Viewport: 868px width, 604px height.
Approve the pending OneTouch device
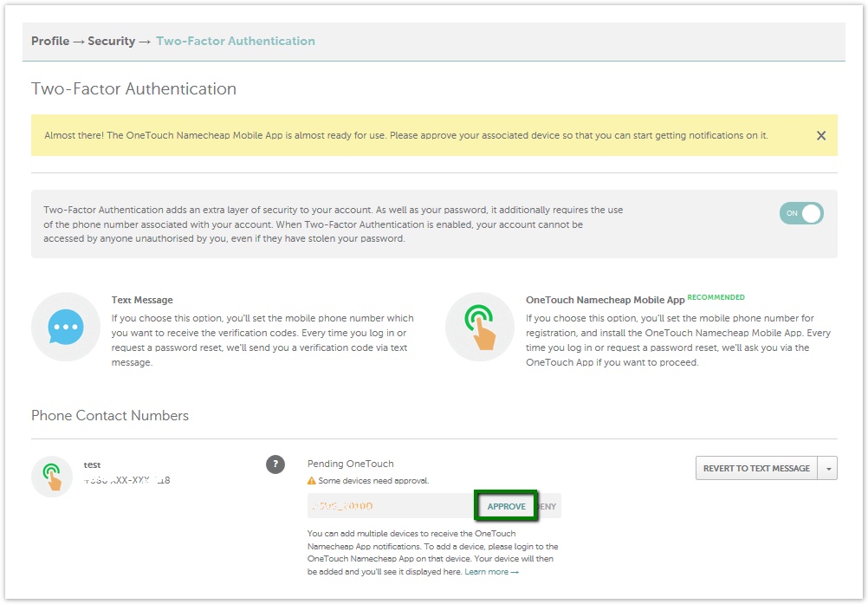[x=506, y=506]
